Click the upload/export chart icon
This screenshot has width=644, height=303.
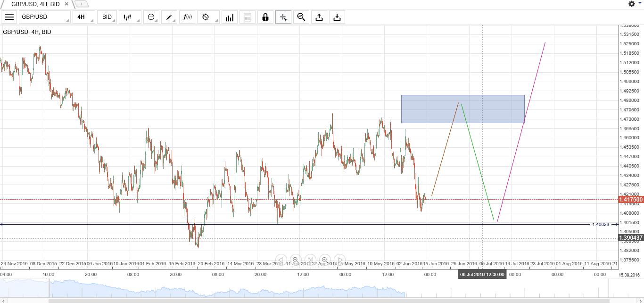pos(319,17)
